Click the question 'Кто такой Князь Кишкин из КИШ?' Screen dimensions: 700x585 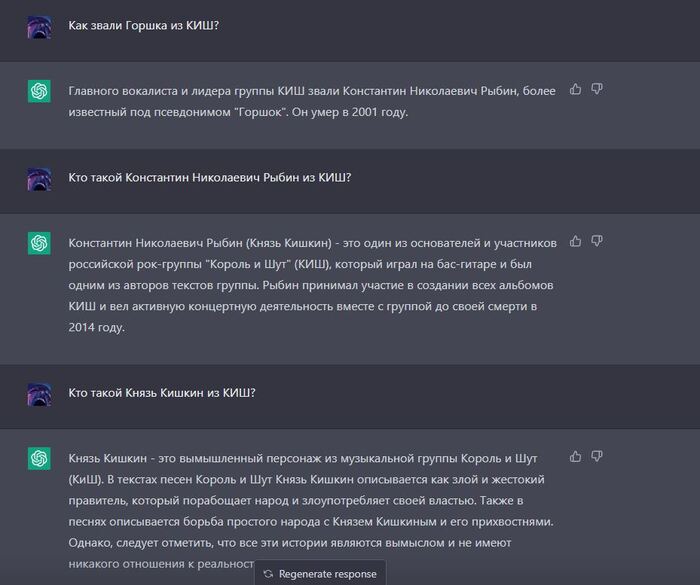[162, 392]
